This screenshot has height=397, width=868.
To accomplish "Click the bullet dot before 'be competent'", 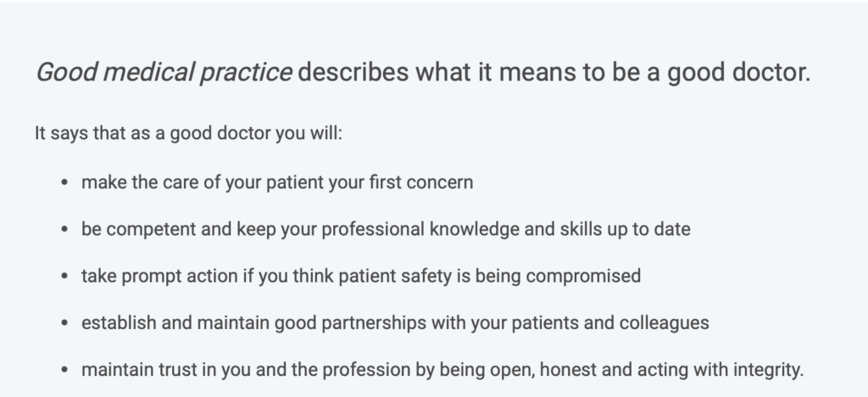I will (x=64, y=229).
